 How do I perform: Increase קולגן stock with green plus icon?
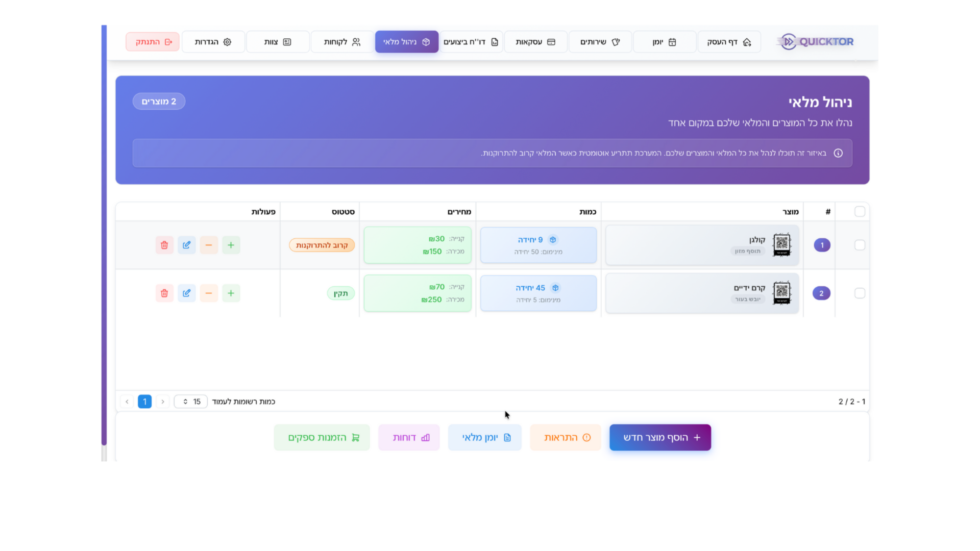pos(231,245)
